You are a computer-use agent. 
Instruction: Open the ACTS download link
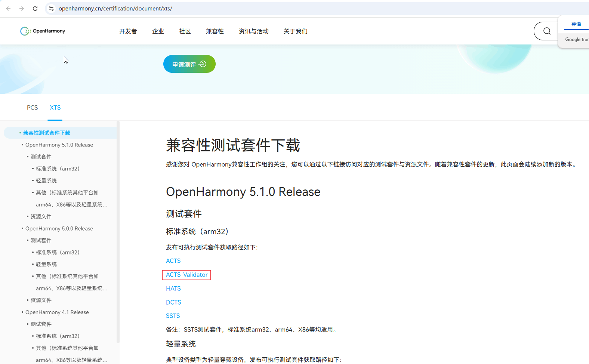coord(173,261)
